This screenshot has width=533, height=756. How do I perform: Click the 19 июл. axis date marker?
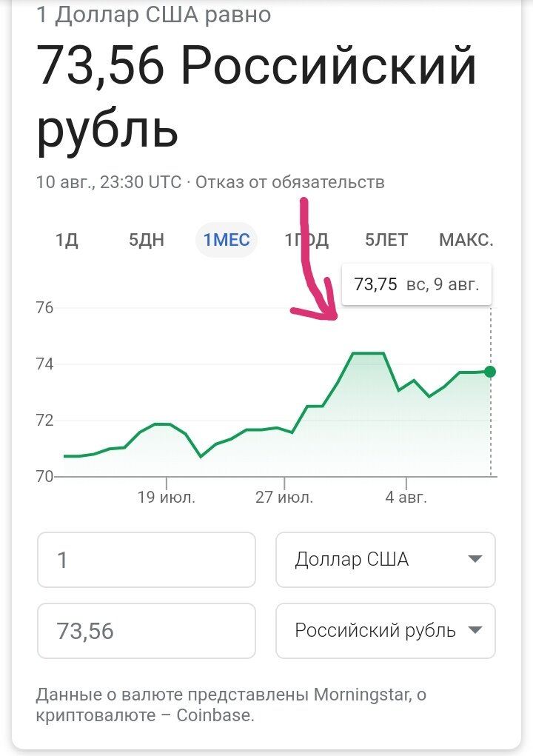click(x=167, y=498)
